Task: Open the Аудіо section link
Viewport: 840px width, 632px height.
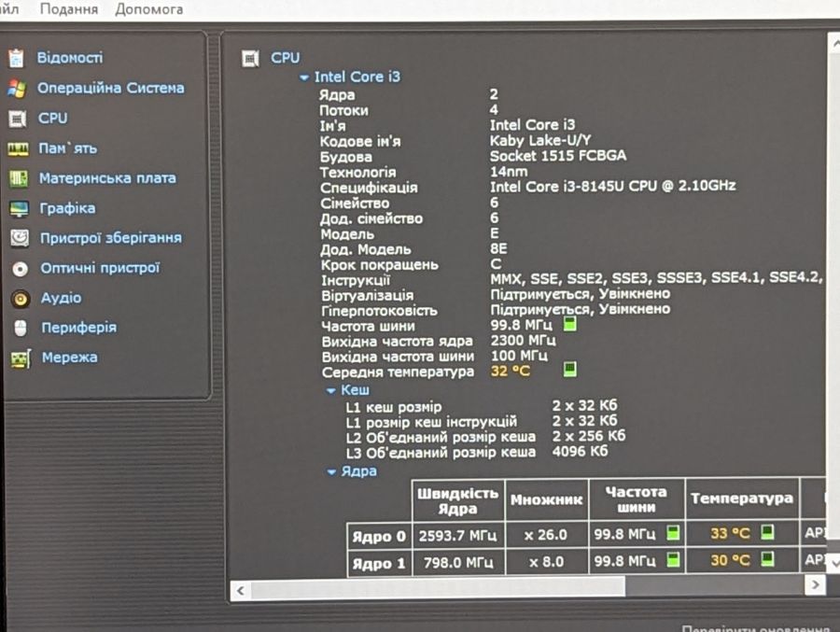Action: pyautogui.click(x=62, y=298)
